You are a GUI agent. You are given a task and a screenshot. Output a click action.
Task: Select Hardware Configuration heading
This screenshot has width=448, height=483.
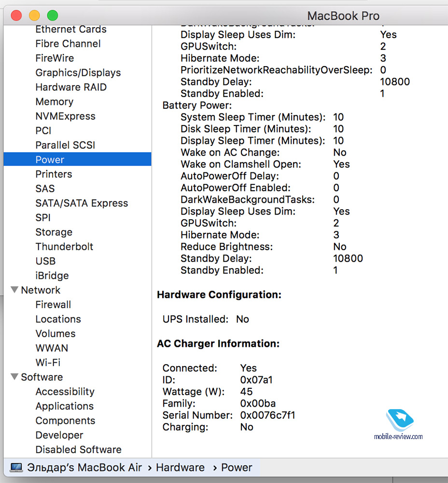point(219,295)
